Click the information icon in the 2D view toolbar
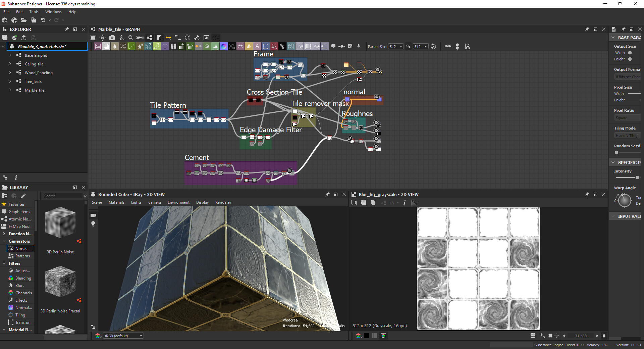The width and height of the screenshot is (644, 349). coord(405,203)
